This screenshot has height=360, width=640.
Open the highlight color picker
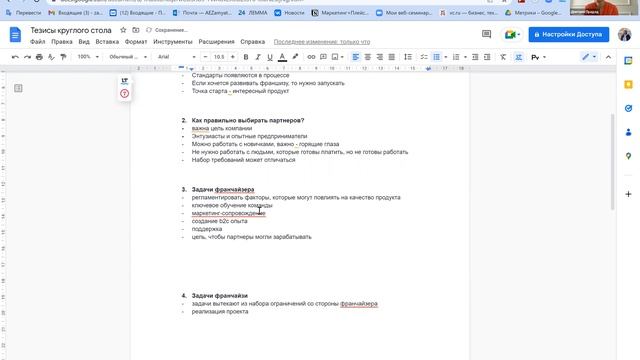(295, 57)
